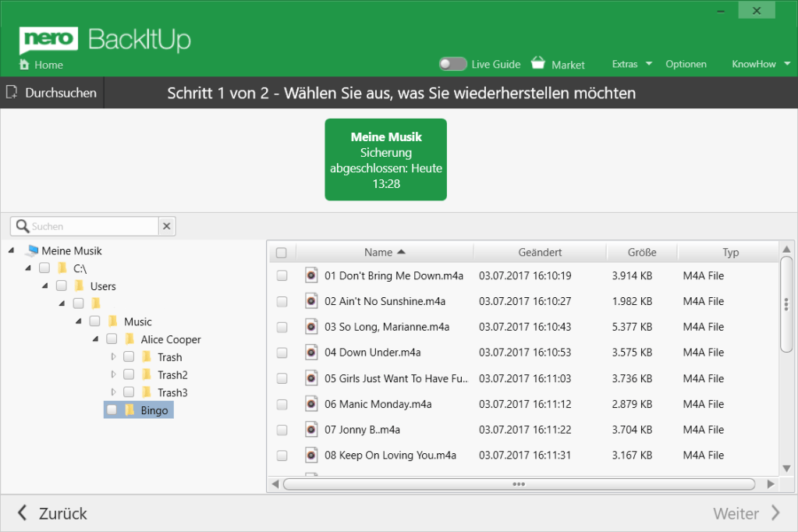Select the Meine Musik backup tile

(x=385, y=159)
